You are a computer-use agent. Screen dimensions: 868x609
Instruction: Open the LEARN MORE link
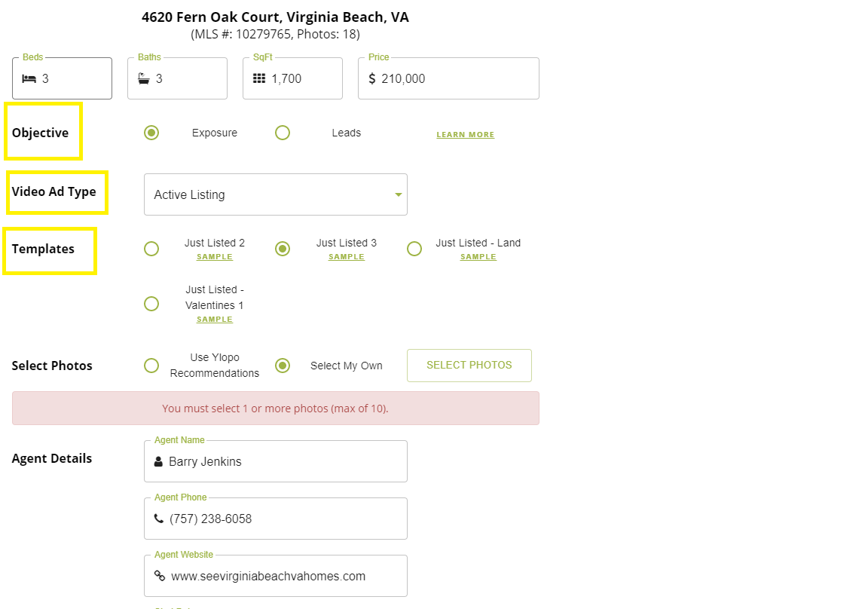(465, 135)
